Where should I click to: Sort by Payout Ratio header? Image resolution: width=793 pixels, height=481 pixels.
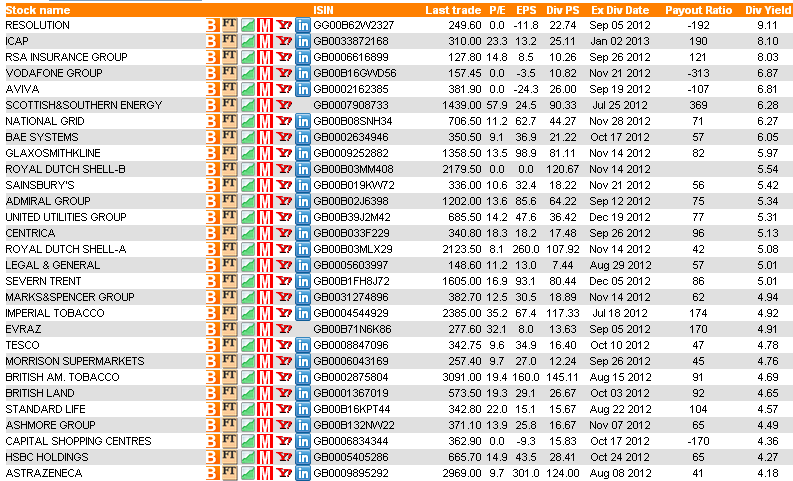click(x=698, y=10)
